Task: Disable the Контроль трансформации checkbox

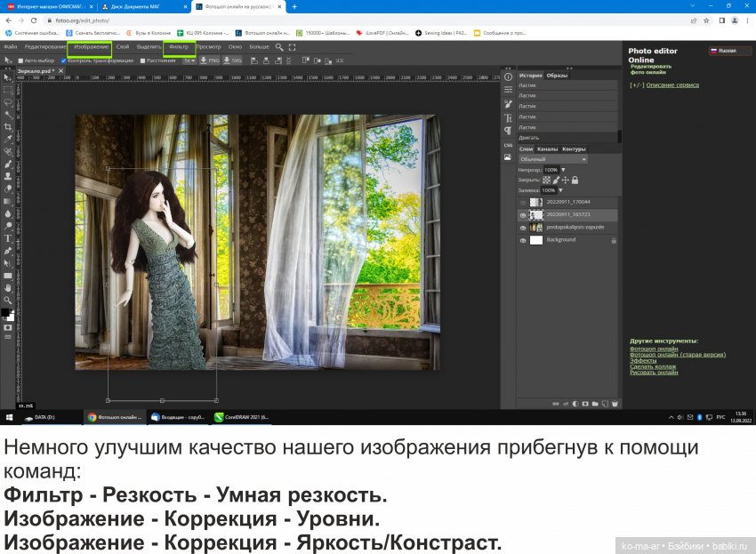Action: [x=63, y=61]
